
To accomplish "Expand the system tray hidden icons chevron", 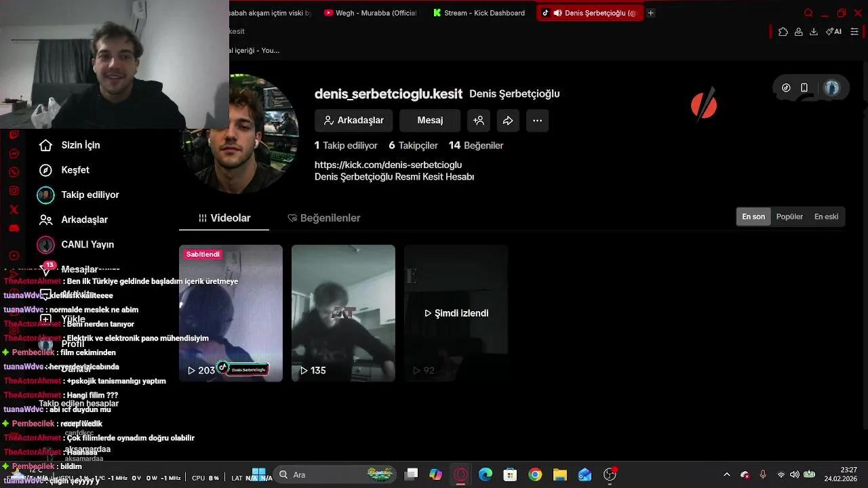I will [727, 474].
